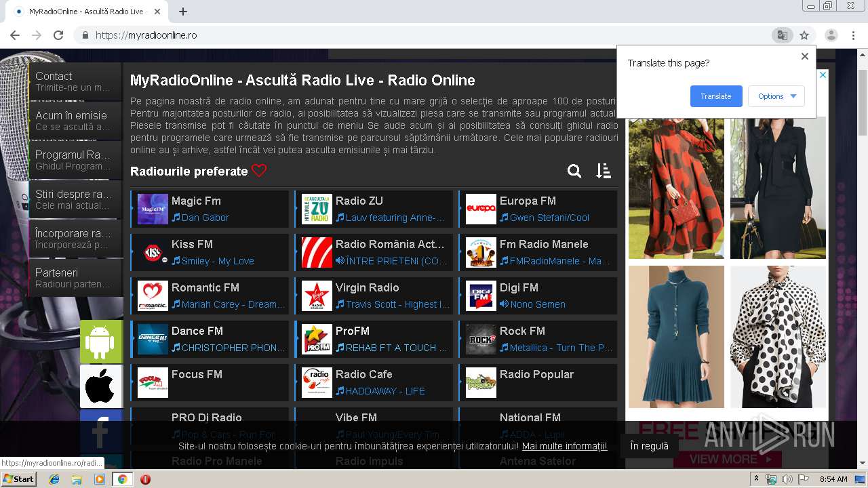This screenshot has height=488, width=868.
Task: Click the sort order icon next to the search icon
Action: [604, 171]
